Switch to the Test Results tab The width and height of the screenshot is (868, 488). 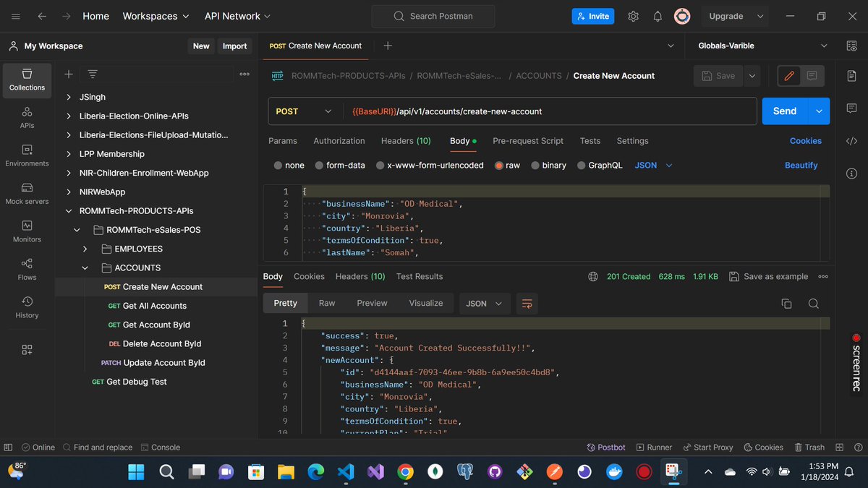point(420,276)
